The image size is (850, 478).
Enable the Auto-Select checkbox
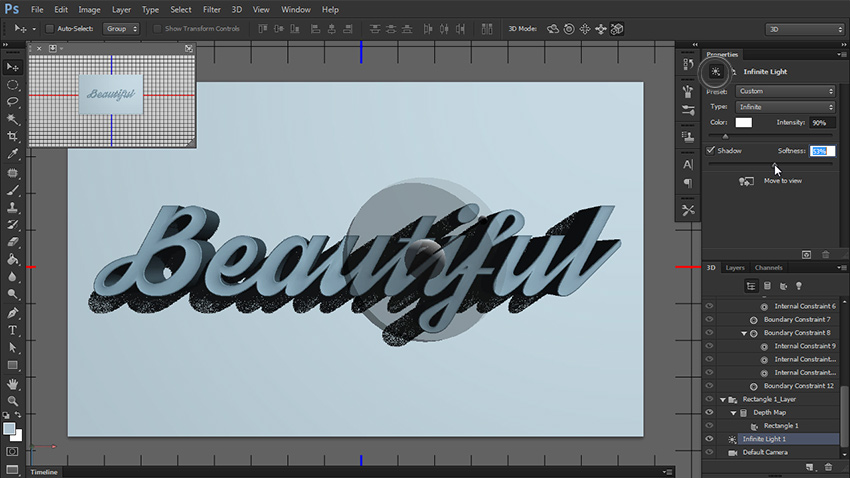pos(51,29)
